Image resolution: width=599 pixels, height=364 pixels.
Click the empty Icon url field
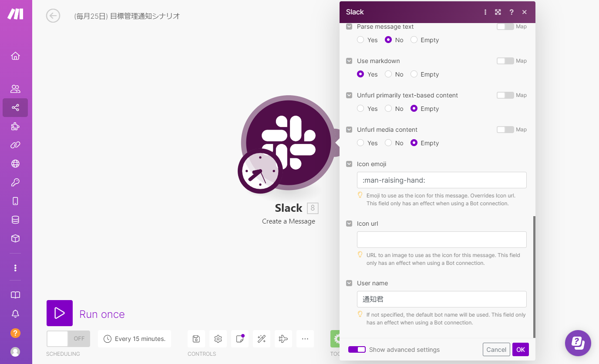tap(442, 240)
